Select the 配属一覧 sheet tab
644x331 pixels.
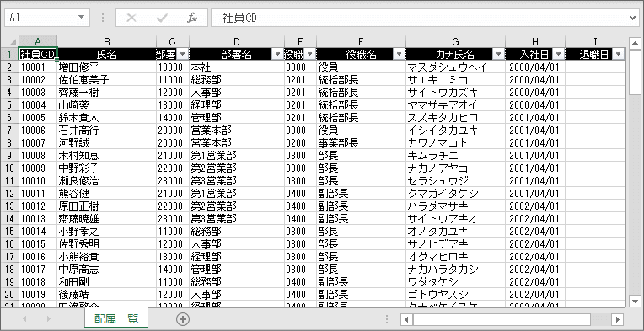click(116, 318)
